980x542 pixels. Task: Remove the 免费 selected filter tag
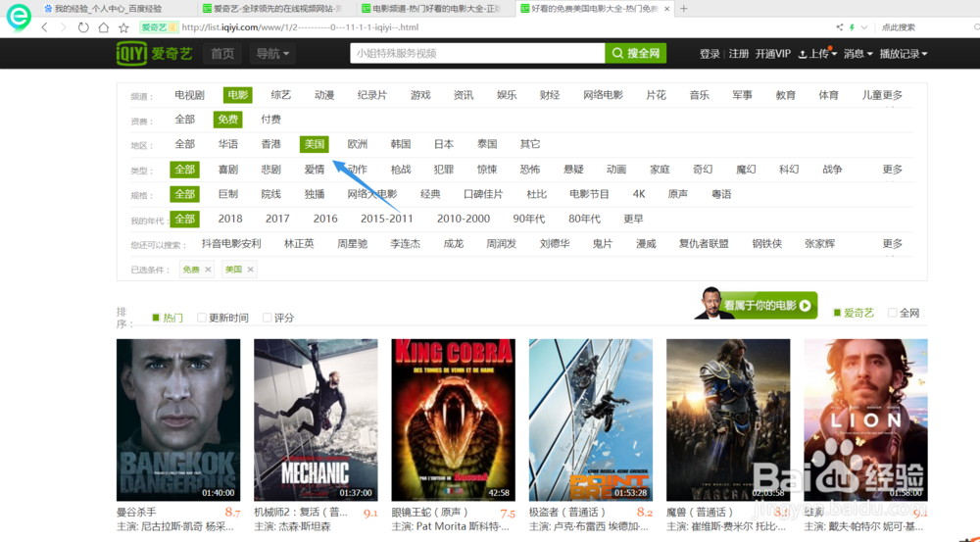208,270
